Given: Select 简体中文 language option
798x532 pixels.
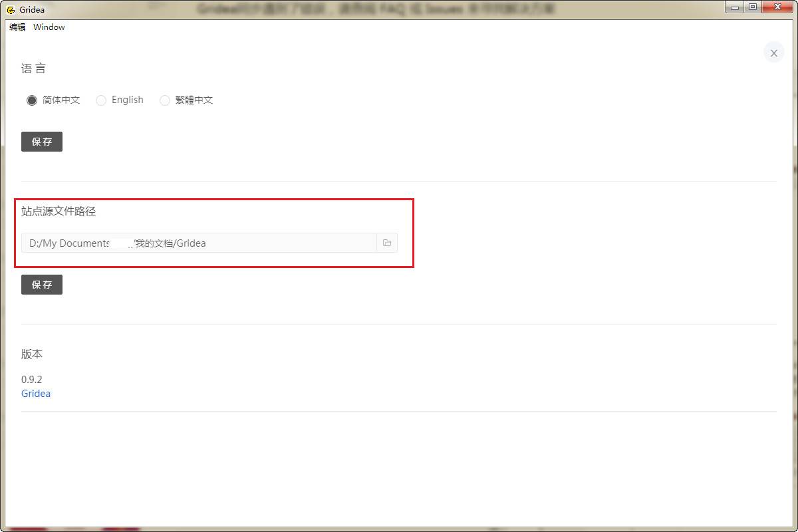Looking at the screenshot, I should (x=53, y=100).
